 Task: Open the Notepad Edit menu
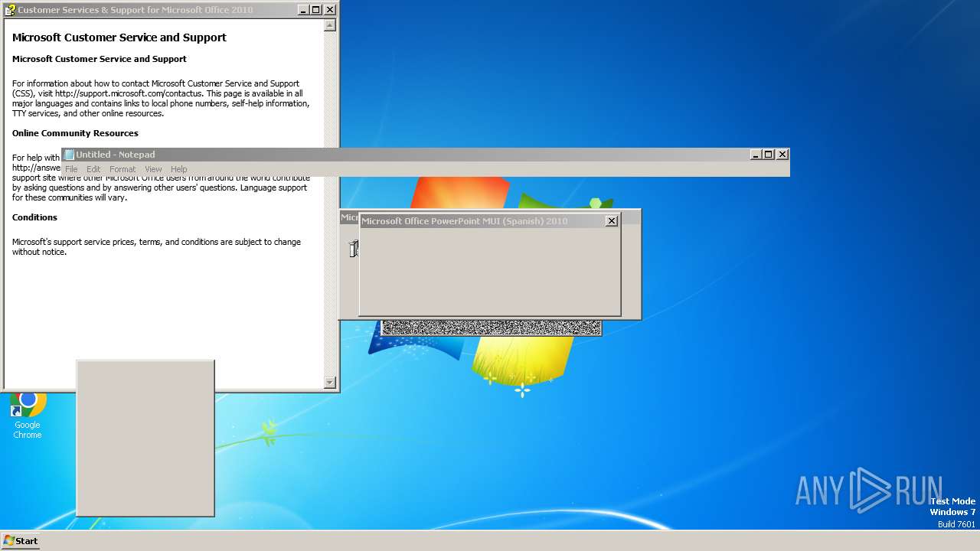93,169
